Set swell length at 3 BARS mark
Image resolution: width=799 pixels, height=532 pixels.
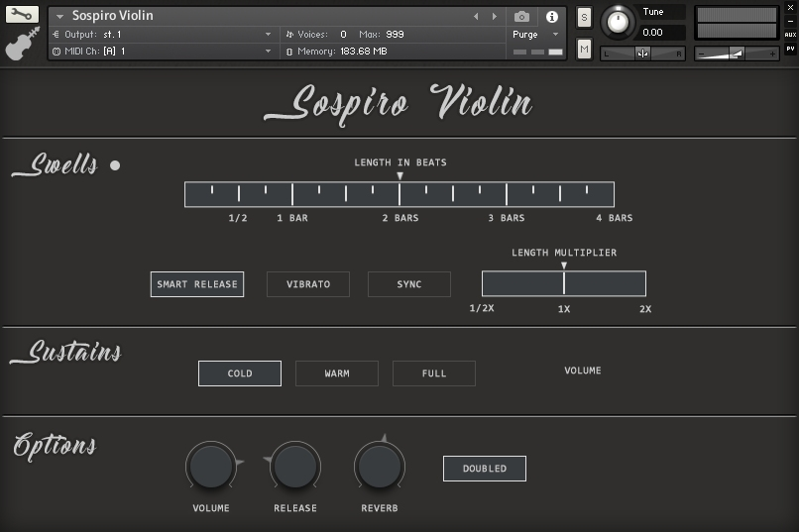506,194
